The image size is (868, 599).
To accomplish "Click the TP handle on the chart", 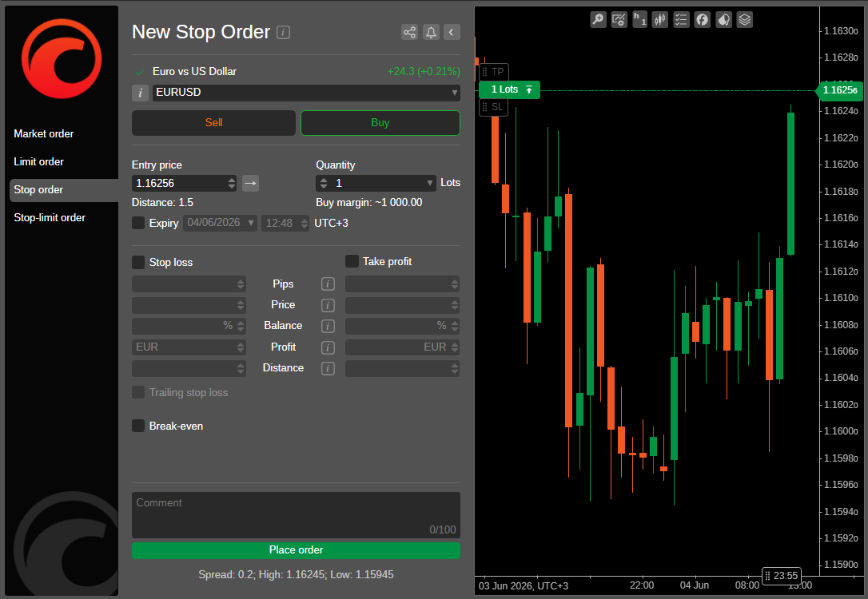I will coord(493,72).
